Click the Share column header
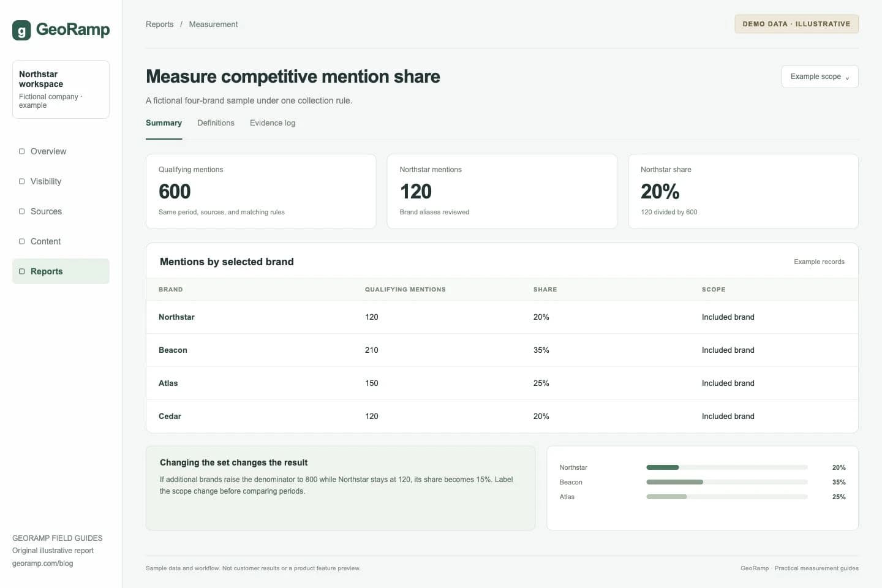This screenshot has width=882, height=588. coord(545,290)
